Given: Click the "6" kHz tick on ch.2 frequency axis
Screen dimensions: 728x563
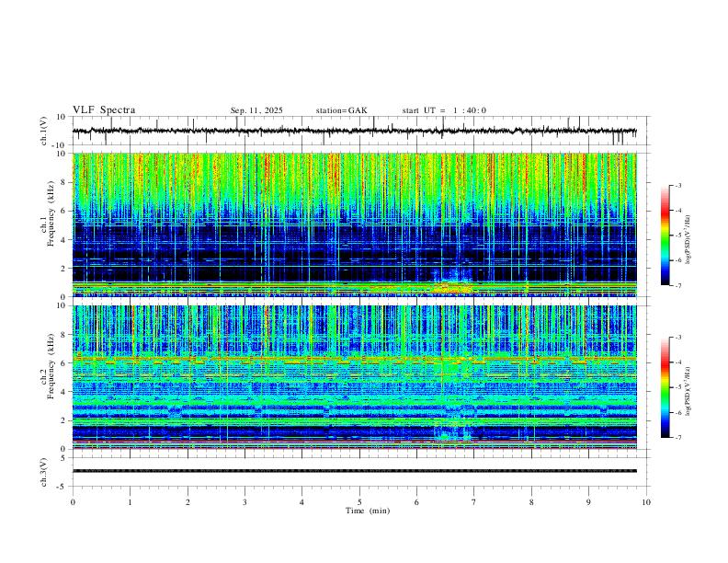Looking at the screenshot, I should point(63,363).
